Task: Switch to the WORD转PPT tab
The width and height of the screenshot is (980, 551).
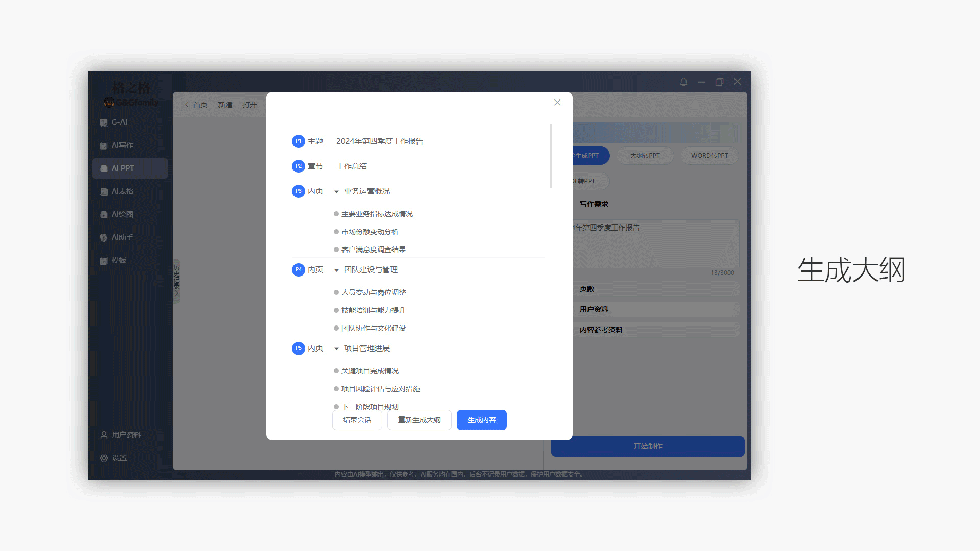Action: 709,156
